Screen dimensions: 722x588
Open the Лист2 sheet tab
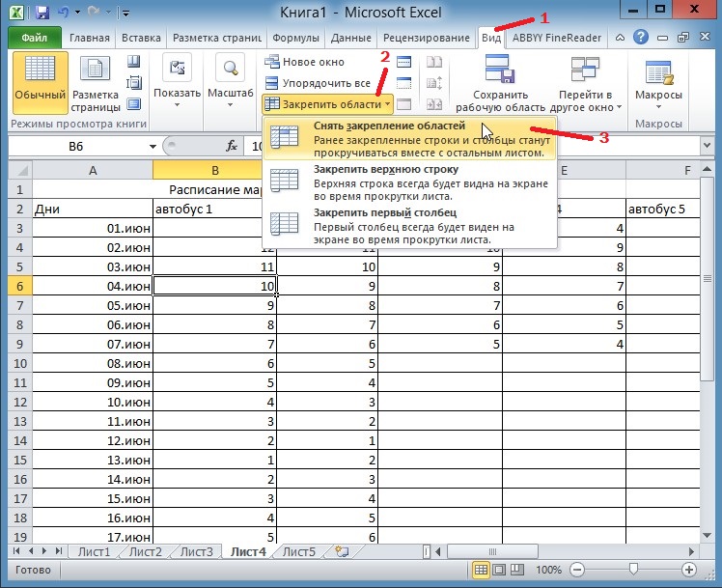pos(145,551)
